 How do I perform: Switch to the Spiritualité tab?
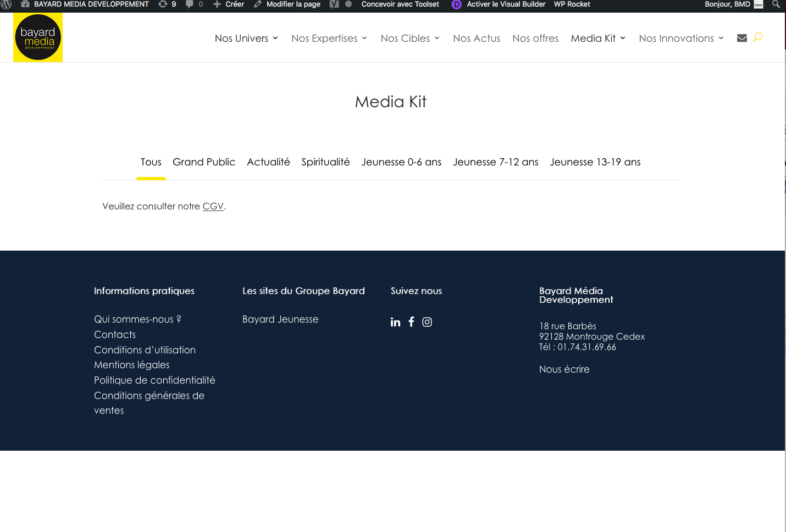pyautogui.click(x=325, y=162)
